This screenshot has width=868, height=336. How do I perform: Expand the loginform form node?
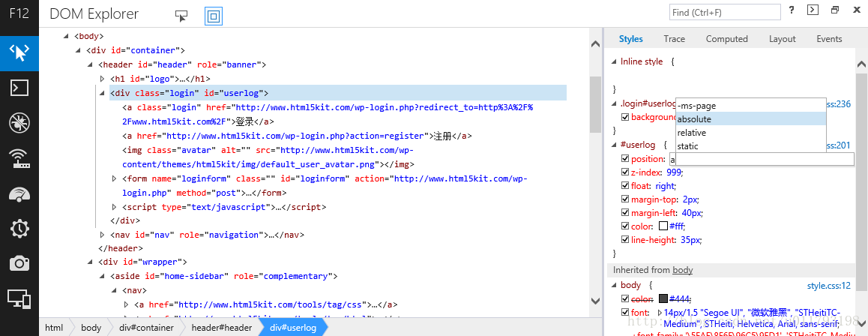click(x=115, y=178)
